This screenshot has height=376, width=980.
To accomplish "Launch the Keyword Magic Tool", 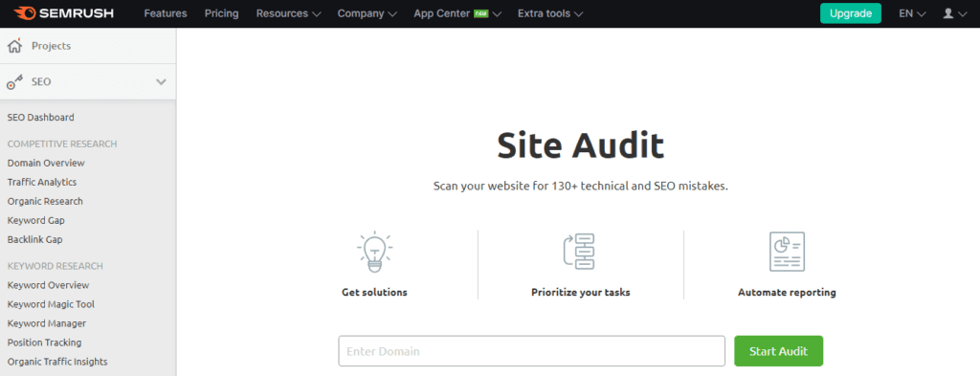I will pyautogui.click(x=52, y=305).
